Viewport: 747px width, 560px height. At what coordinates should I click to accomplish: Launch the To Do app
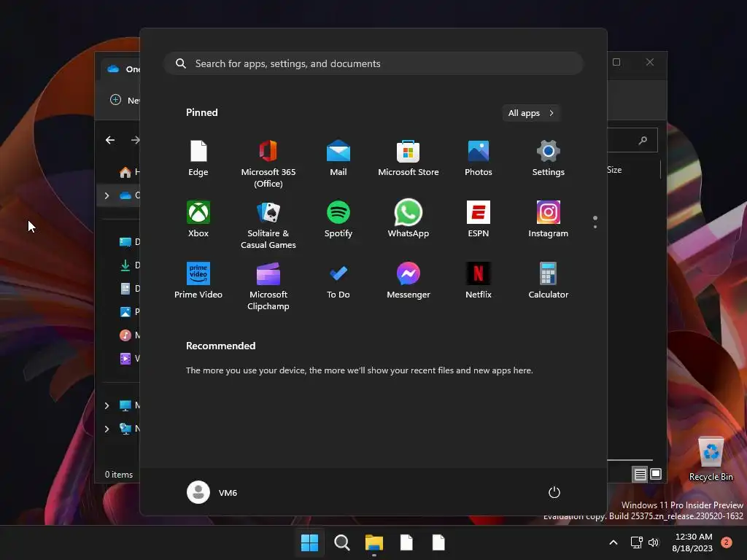pos(338,281)
